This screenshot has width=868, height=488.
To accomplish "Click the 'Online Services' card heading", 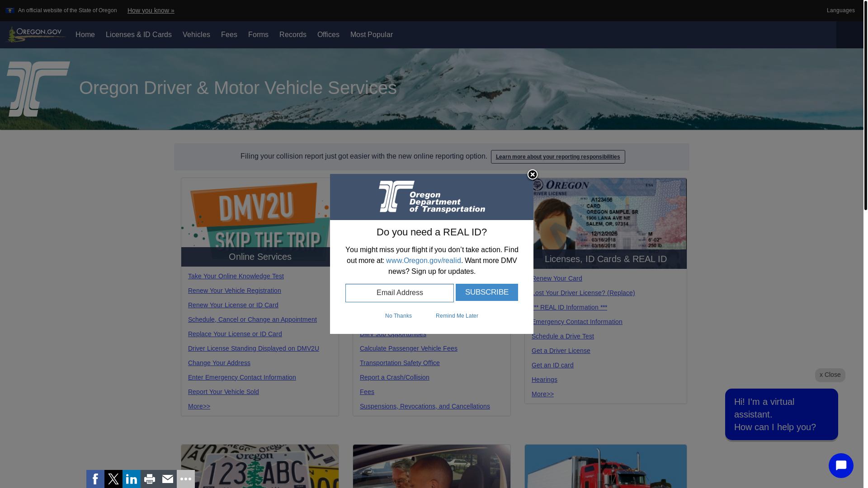I will 260,257.
